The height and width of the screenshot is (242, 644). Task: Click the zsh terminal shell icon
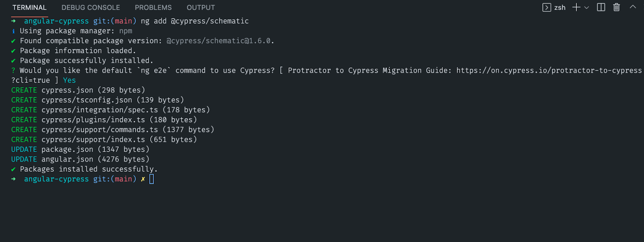547,8
